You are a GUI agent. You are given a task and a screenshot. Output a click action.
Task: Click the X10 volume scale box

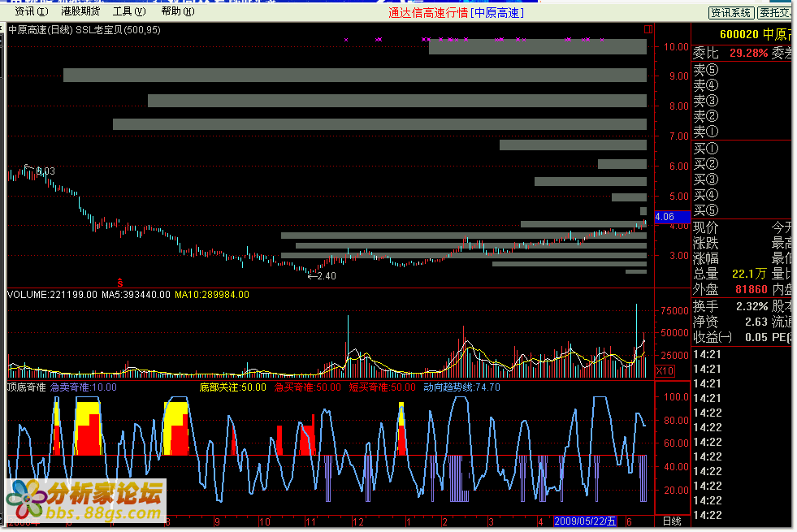(665, 371)
